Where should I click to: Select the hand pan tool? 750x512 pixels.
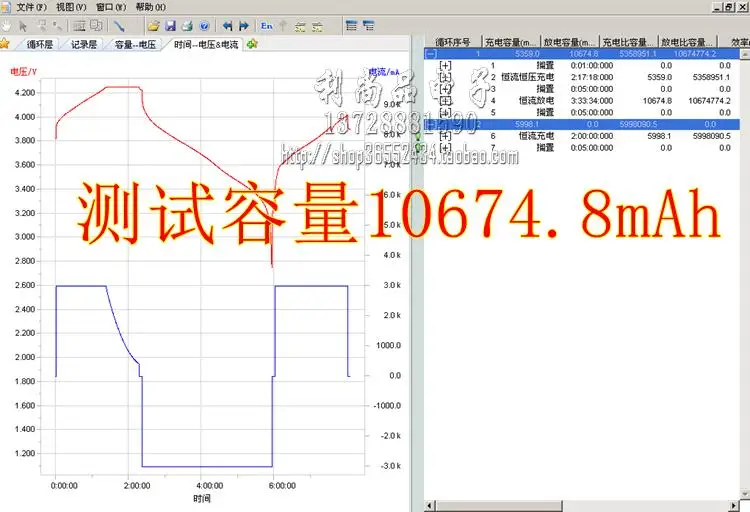pos(6,26)
